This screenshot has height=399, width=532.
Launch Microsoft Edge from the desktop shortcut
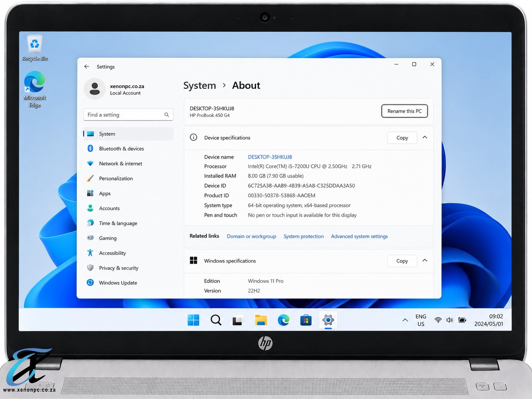[x=35, y=89]
